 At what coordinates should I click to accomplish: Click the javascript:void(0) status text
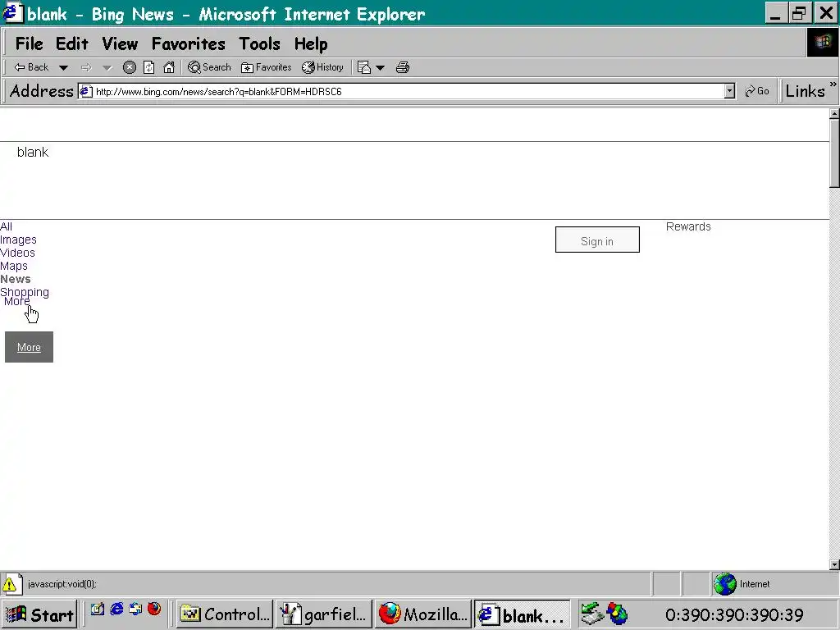pyautogui.click(x=62, y=584)
